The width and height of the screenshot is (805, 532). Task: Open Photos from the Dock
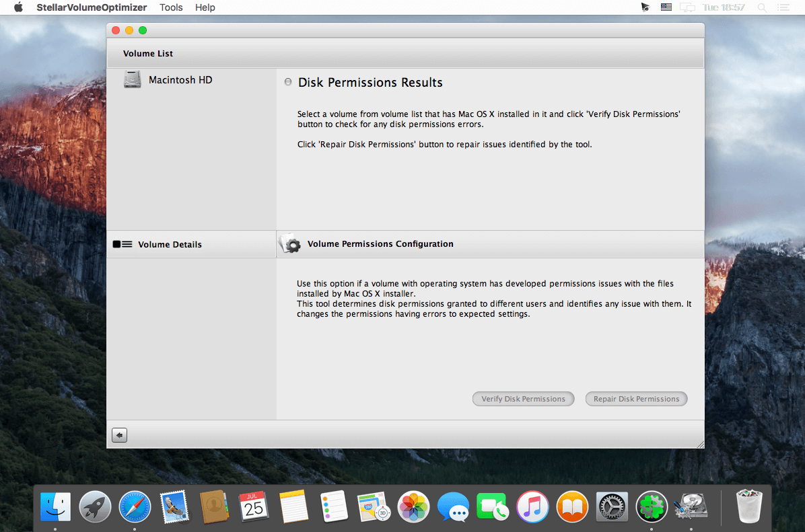pyautogui.click(x=413, y=507)
